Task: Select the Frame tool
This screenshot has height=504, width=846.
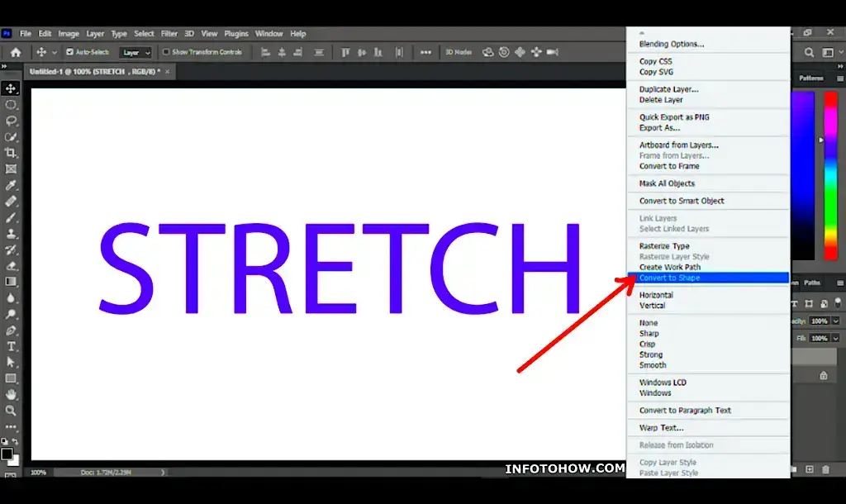Action: (11, 169)
